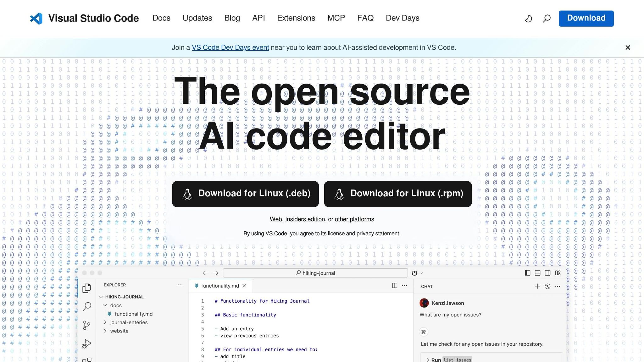
Task: Open Chat panel more actions ellipsis
Action: coord(558,286)
